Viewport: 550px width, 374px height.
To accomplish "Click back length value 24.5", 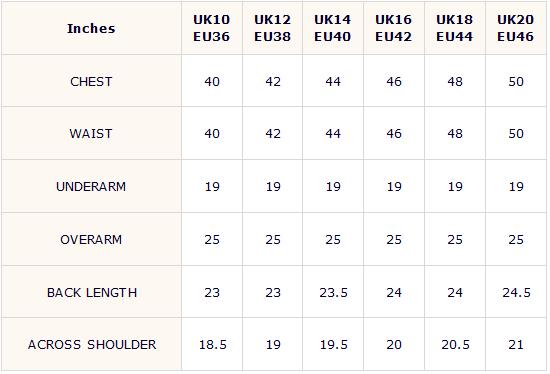I will tap(516, 292).
